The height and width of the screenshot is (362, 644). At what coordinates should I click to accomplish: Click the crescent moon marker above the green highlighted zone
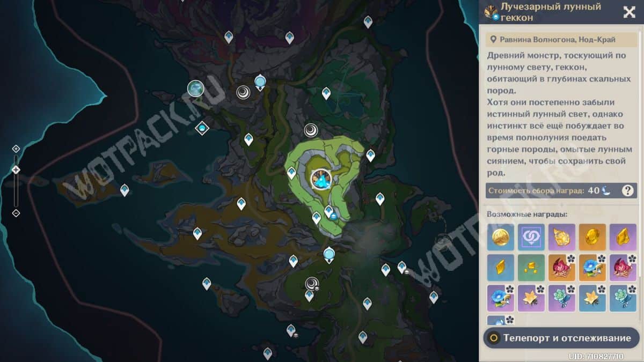coord(311,130)
